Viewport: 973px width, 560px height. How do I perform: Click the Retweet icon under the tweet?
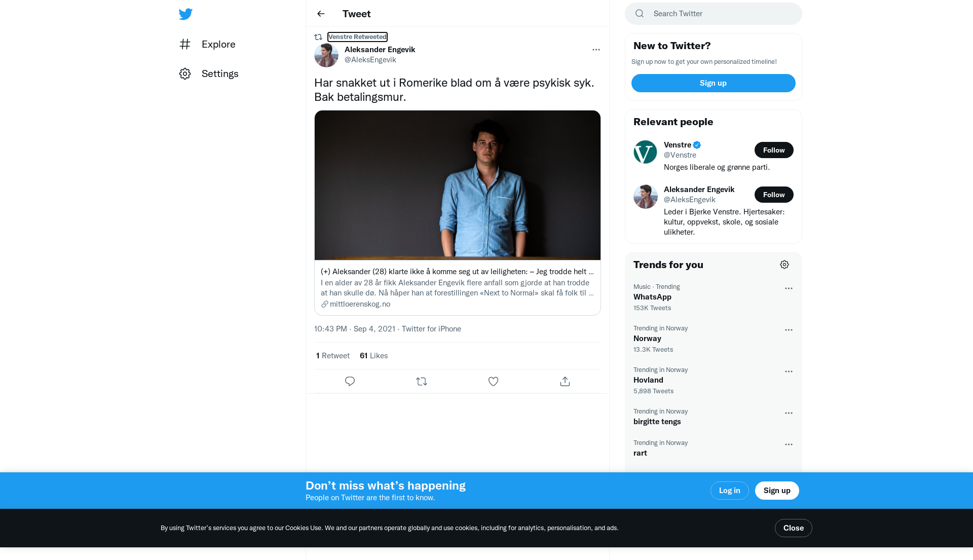(x=422, y=381)
